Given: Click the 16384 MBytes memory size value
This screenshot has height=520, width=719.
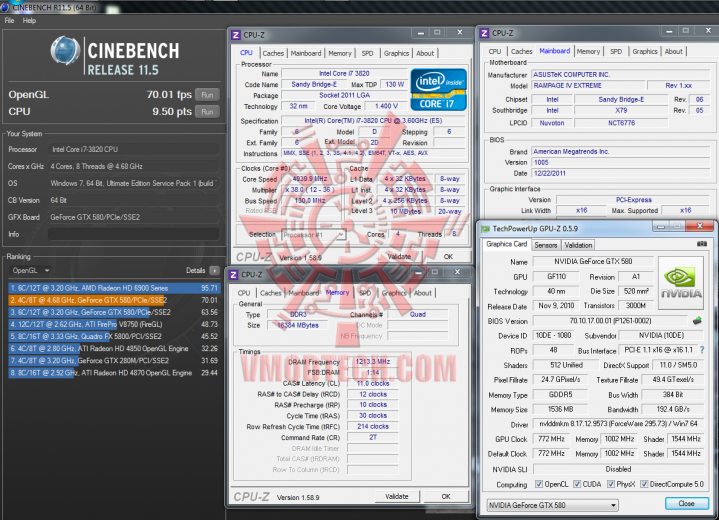Looking at the screenshot, I should [298, 325].
